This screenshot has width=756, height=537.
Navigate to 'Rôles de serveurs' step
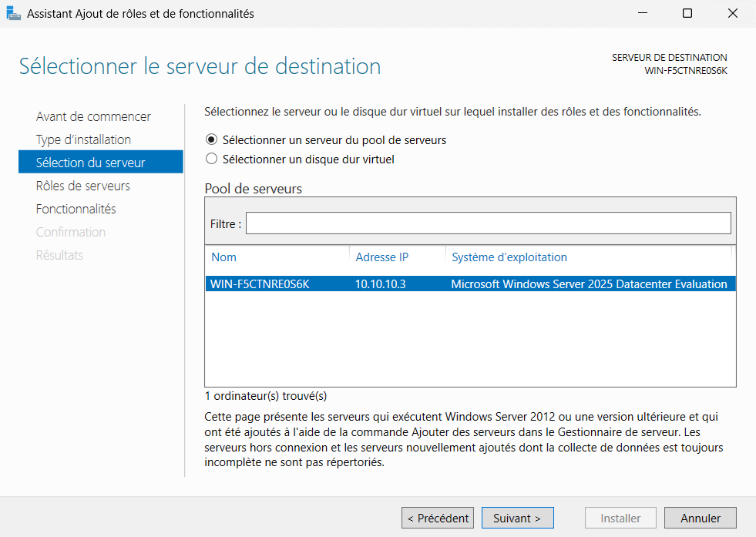(x=82, y=186)
